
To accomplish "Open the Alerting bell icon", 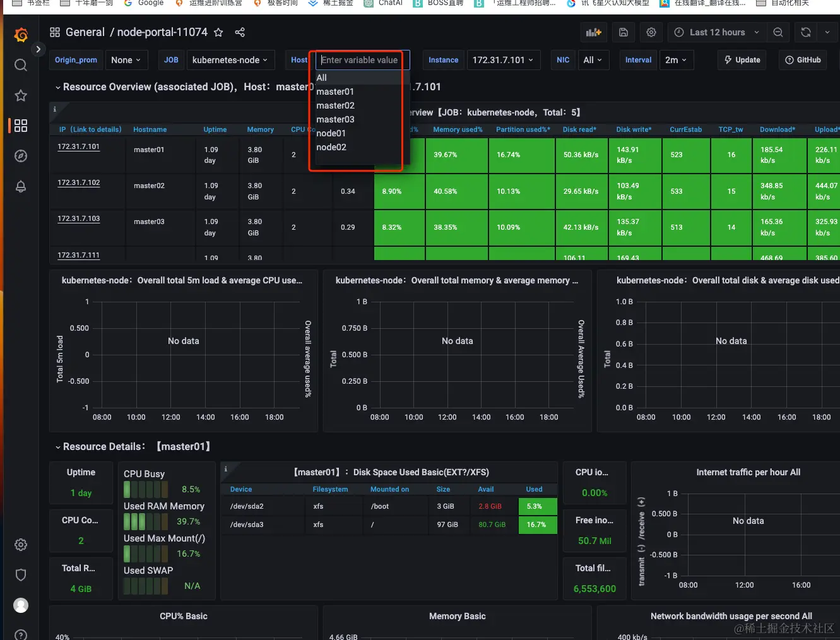I will (21, 186).
